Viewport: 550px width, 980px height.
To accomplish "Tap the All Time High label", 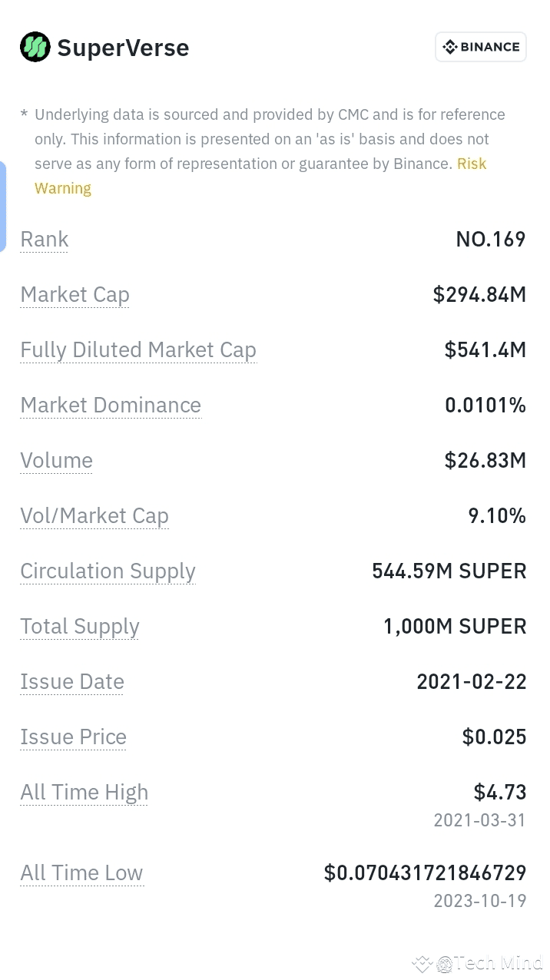I will click(x=84, y=793).
